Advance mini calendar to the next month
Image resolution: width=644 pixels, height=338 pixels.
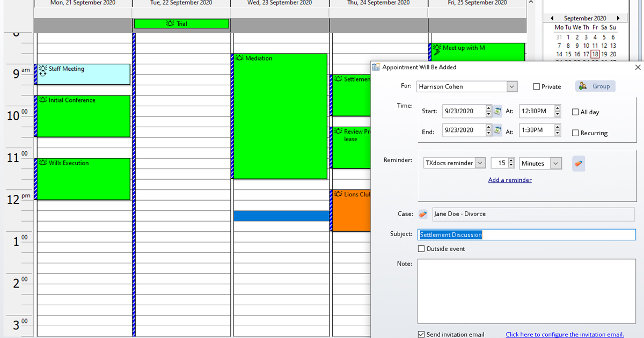click(618, 18)
